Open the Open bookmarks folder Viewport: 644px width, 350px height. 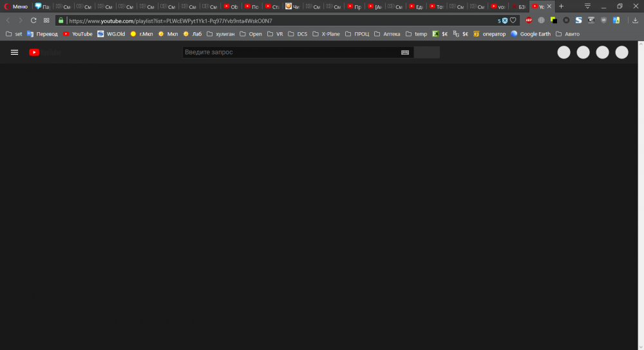[251, 34]
